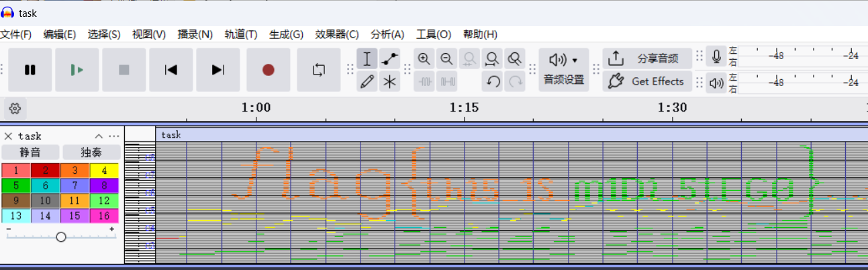The height and width of the screenshot is (270, 868).
Task: Open the 生成(G) menu
Action: click(x=286, y=34)
